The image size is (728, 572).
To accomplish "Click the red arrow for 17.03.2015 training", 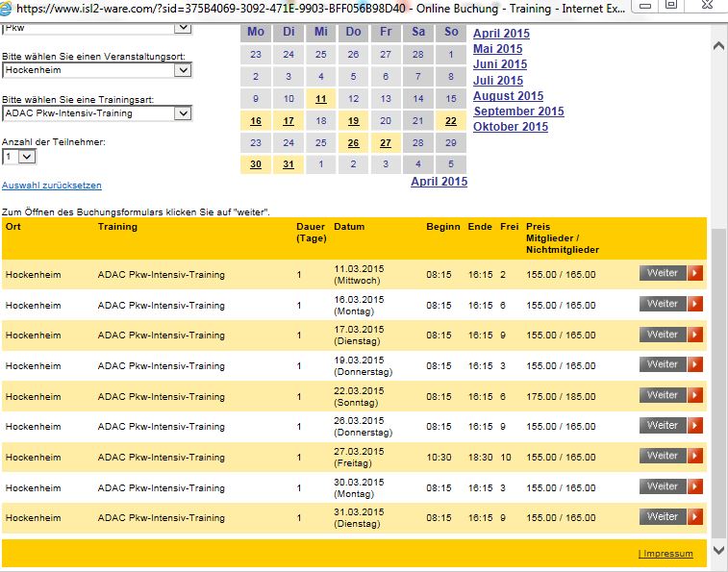I will click(x=695, y=335).
